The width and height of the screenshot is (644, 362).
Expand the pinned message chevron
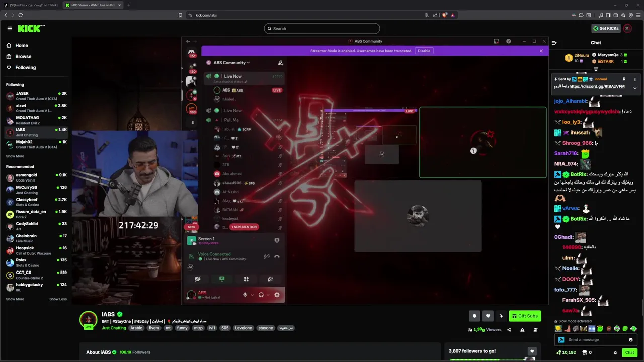pos(635,88)
